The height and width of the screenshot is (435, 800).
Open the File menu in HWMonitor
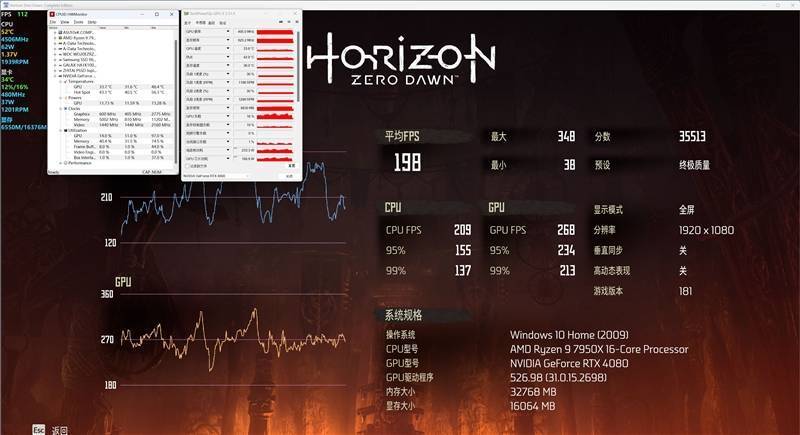tap(53, 22)
